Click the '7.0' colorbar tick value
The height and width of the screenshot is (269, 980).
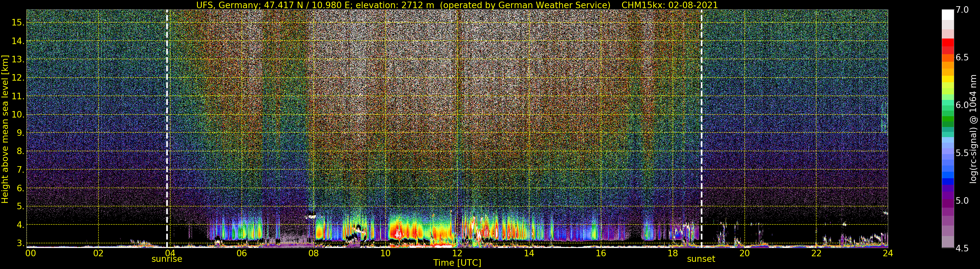pos(962,10)
